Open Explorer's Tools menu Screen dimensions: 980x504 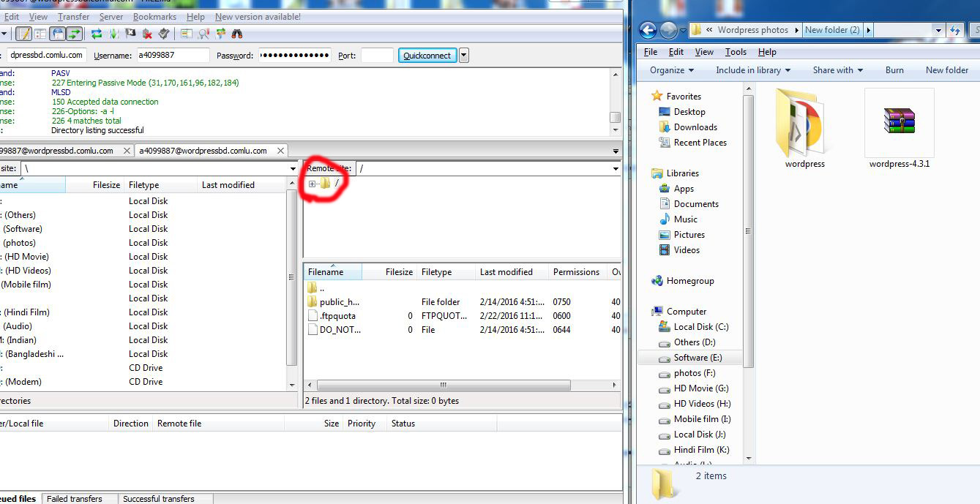pyautogui.click(x=736, y=52)
